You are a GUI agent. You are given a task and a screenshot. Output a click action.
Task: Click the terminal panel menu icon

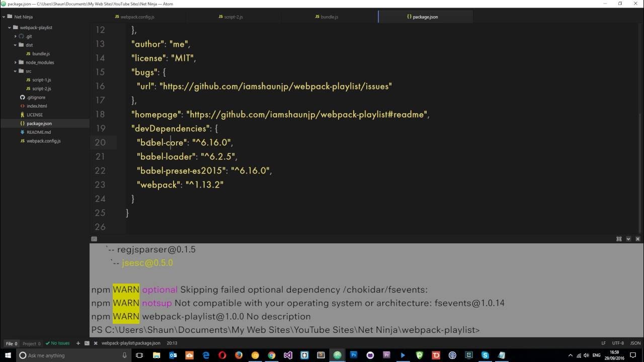[x=94, y=239]
